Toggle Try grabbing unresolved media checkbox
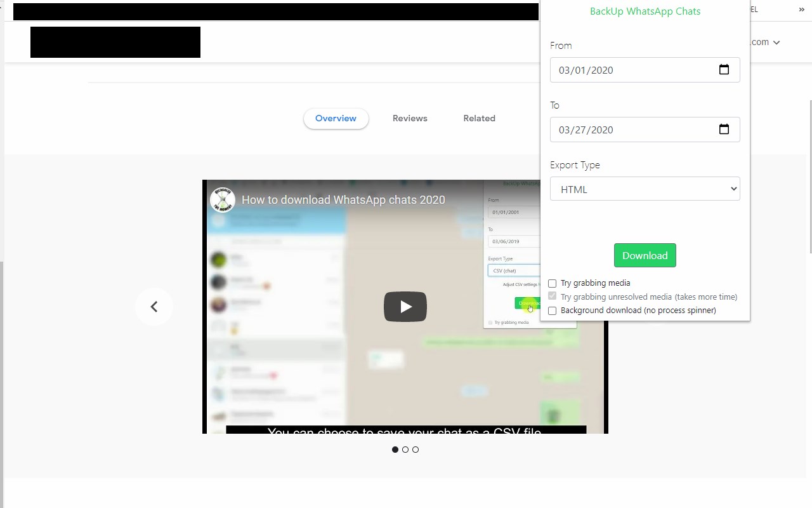 tap(552, 297)
